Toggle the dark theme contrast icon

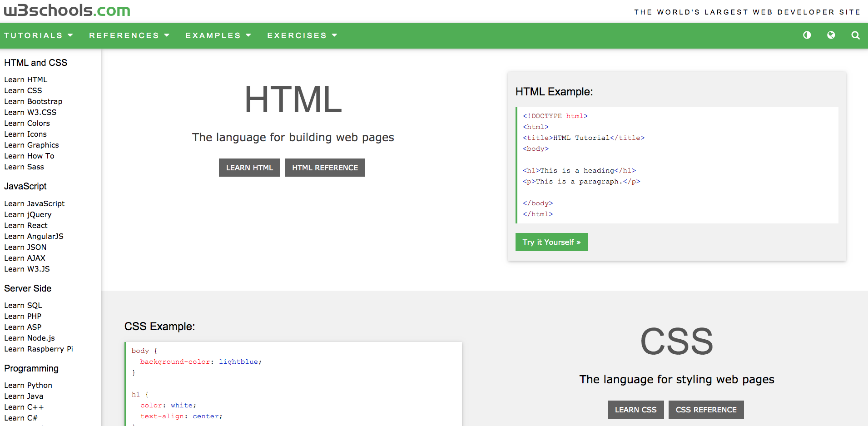pyautogui.click(x=807, y=35)
